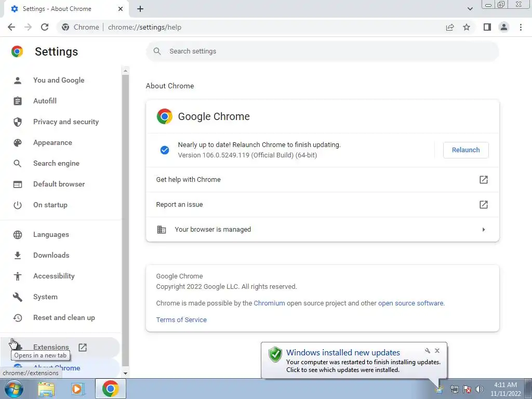
Task: Open Accessibility settings
Action: click(x=54, y=276)
